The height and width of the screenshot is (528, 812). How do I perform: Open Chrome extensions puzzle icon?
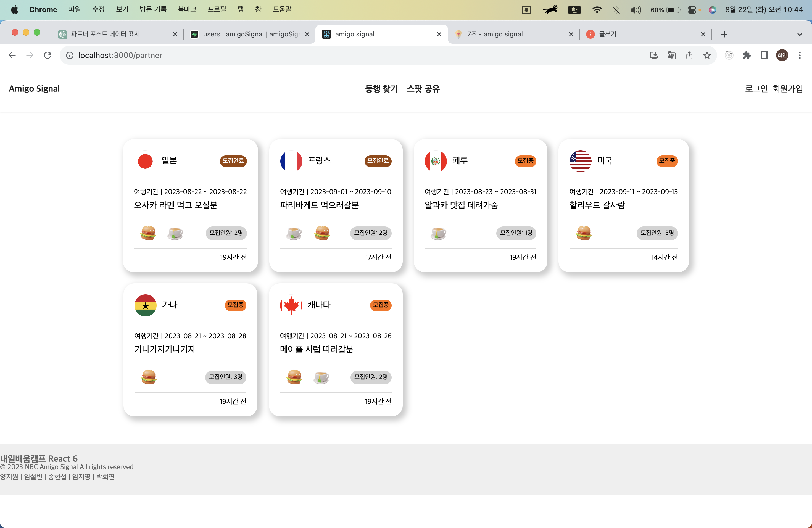pos(747,55)
